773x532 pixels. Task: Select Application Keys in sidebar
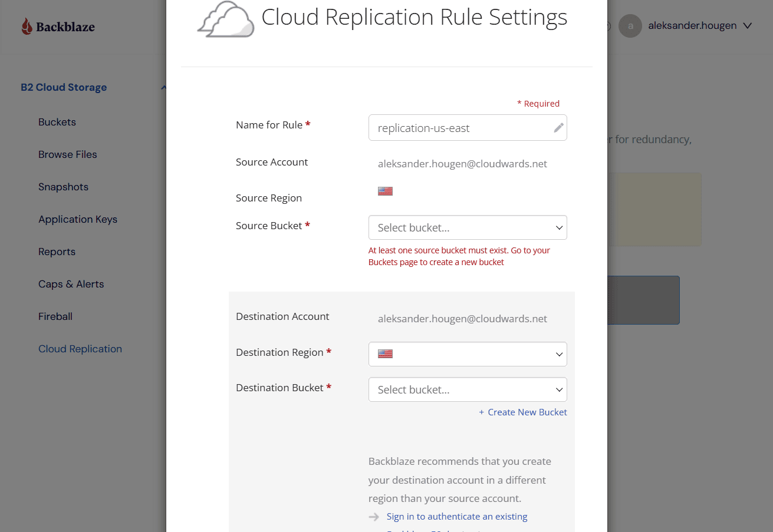tap(78, 219)
